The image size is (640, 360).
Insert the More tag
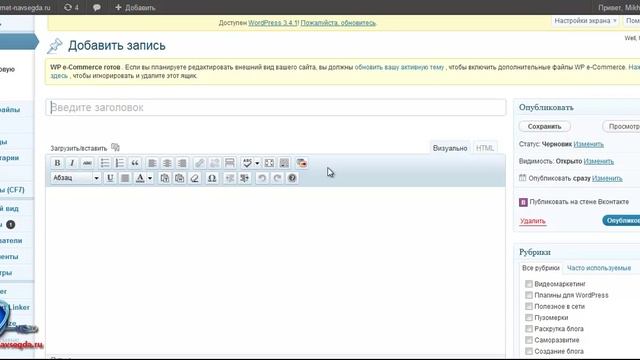click(229, 163)
